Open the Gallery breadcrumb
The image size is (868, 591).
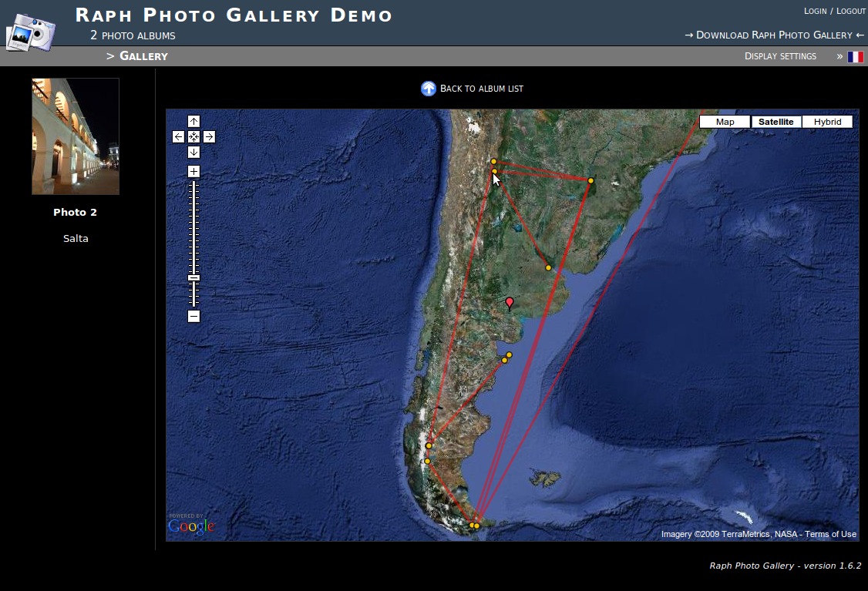(x=143, y=56)
